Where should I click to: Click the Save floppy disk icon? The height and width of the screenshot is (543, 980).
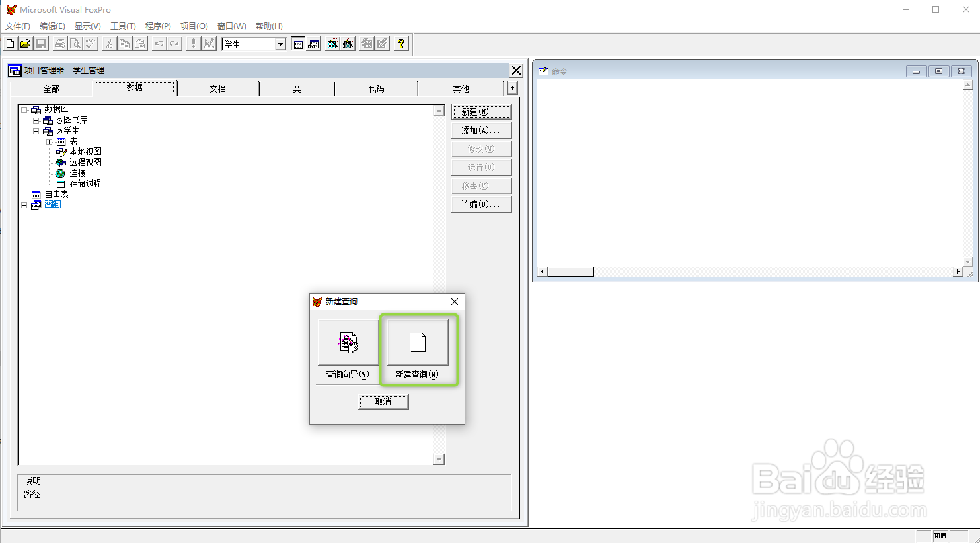click(40, 44)
